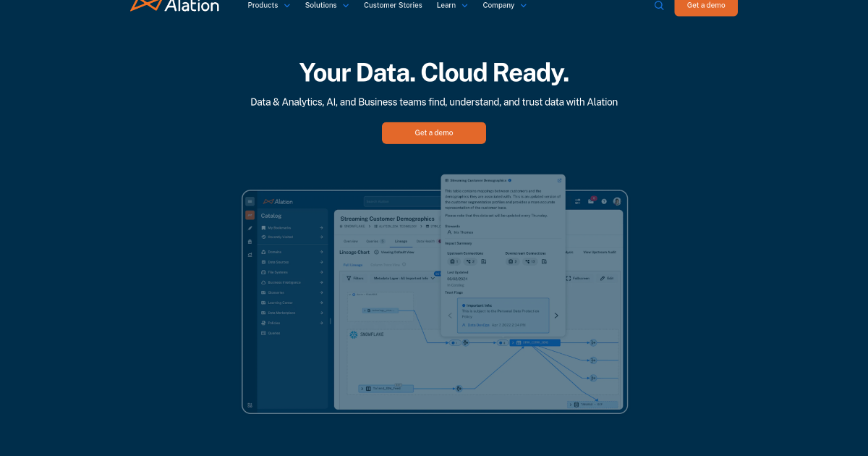Open the View Upstream Audit link
Screen dimensions: 868x456
pyautogui.click(x=599, y=253)
